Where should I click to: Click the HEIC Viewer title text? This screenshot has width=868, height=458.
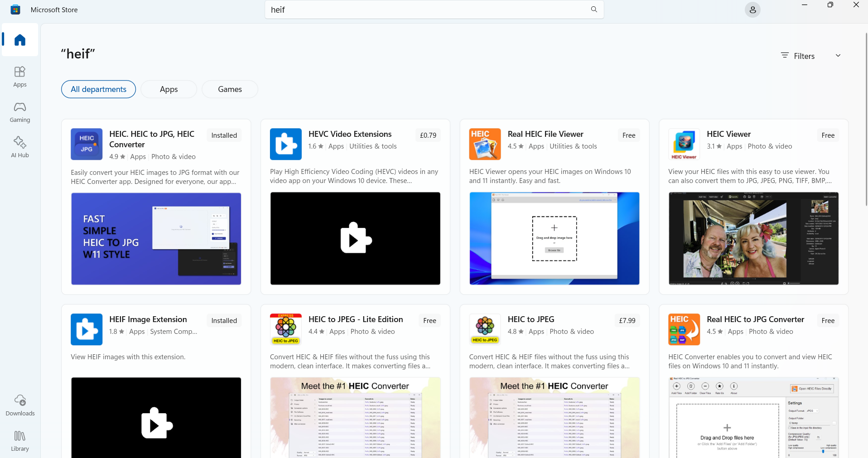coord(728,134)
